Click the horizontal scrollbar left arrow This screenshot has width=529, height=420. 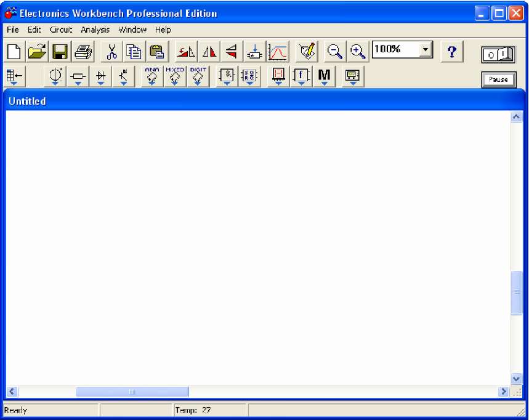click(x=12, y=391)
